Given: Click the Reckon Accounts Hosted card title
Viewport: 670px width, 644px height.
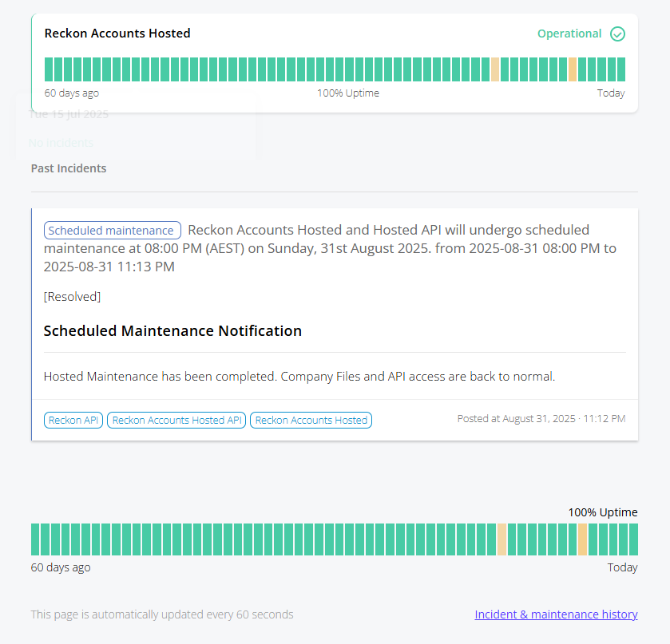Looking at the screenshot, I should pyautogui.click(x=117, y=34).
